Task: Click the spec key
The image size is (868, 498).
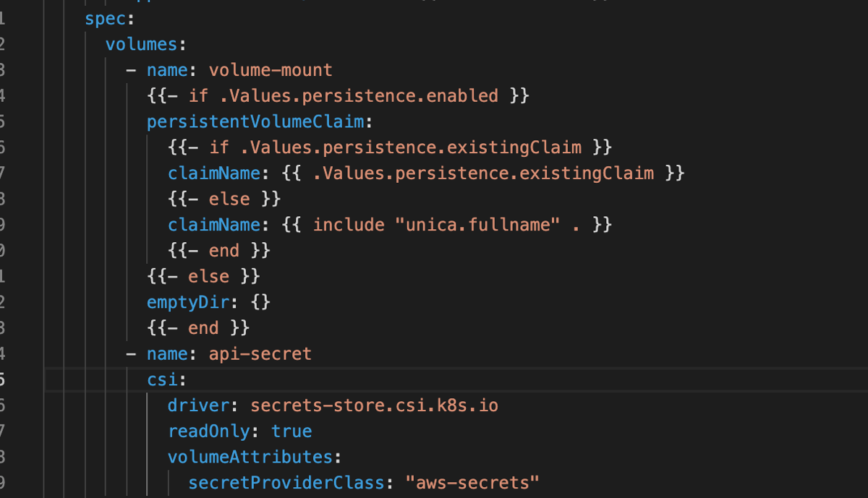Action: (x=99, y=19)
